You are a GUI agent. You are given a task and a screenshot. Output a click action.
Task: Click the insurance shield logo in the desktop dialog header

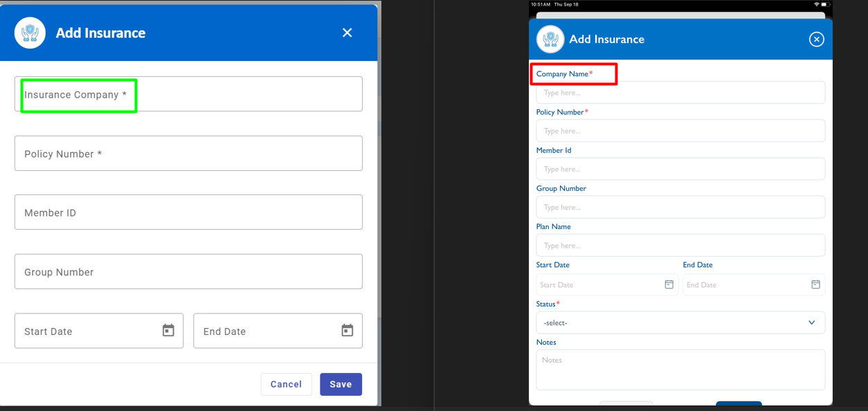click(30, 33)
